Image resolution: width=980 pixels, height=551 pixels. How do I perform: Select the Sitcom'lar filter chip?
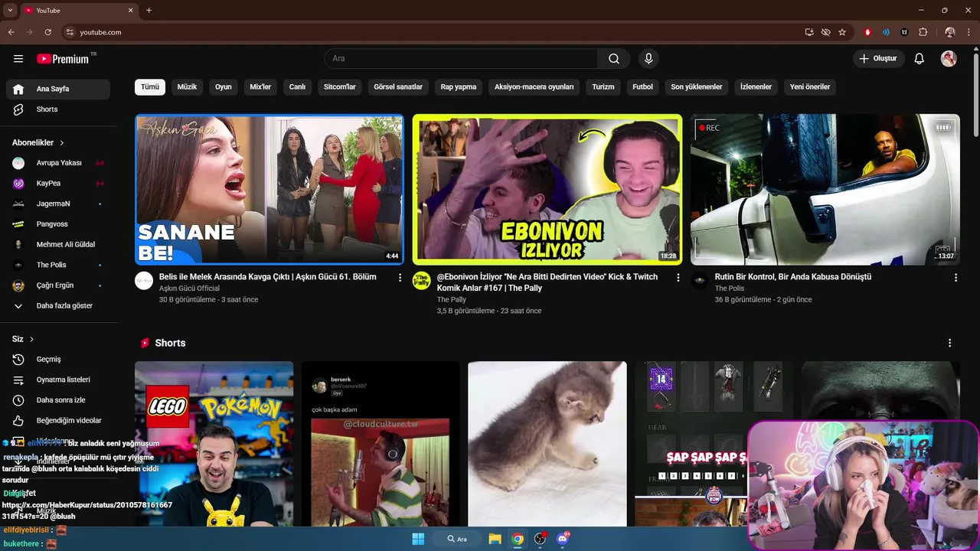click(x=340, y=87)
